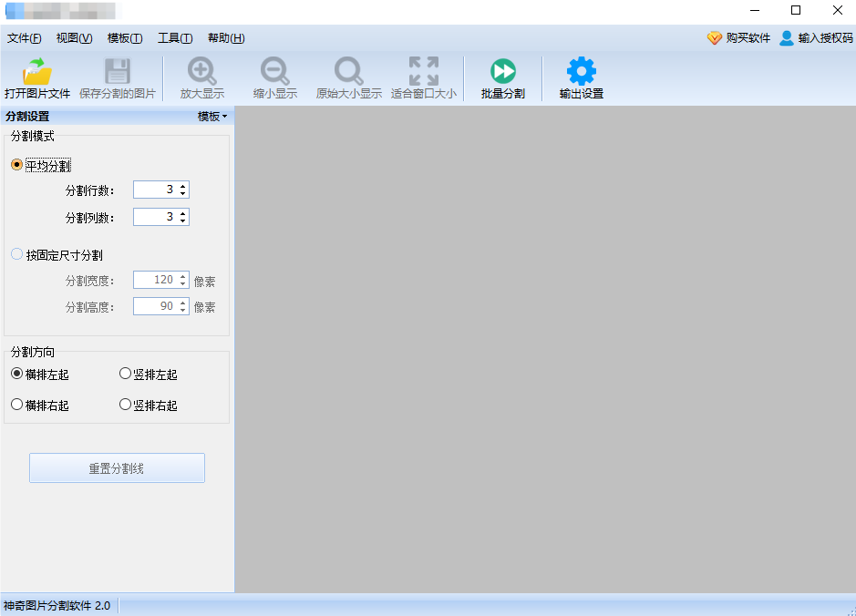This screenshot has height=616, width=856.
Task: Open 输出设置 gear icon
Action: (582, 71)
